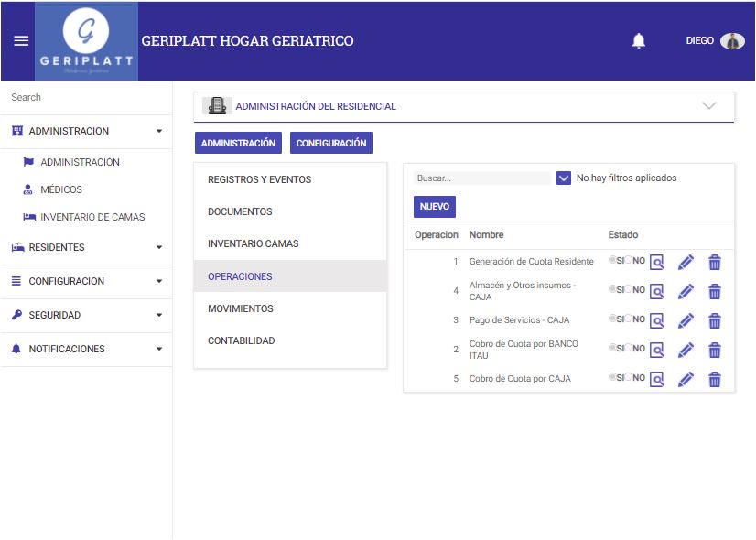Set Generación de Cuota Residente estado to SI
The height and width of the screenshot is (540, 756).
[612, 260]
